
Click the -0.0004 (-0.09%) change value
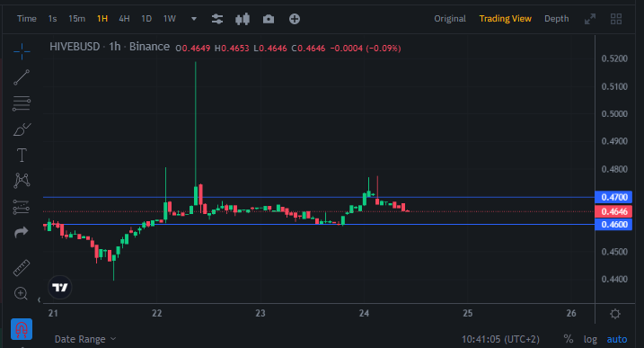coord(366,49)
